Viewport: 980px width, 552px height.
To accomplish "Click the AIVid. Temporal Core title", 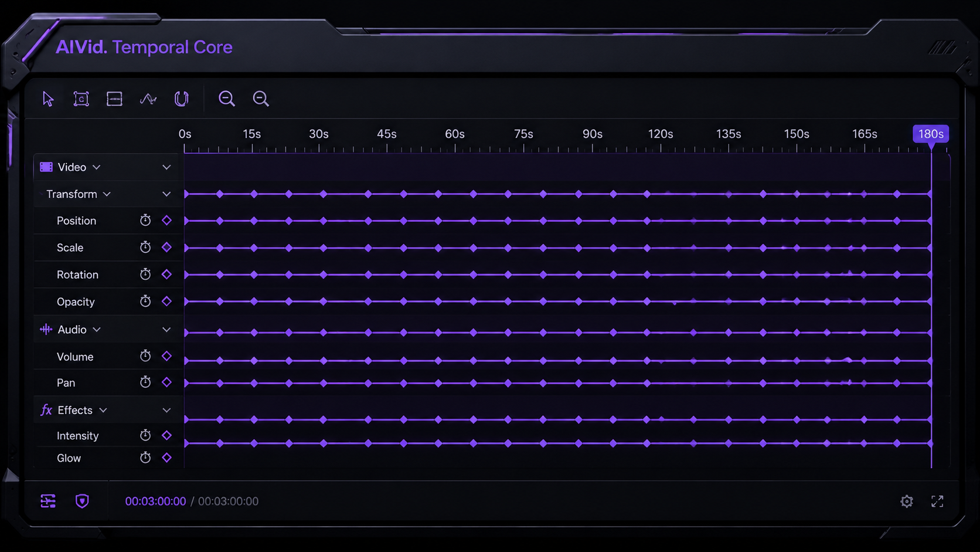I will 144,47.
